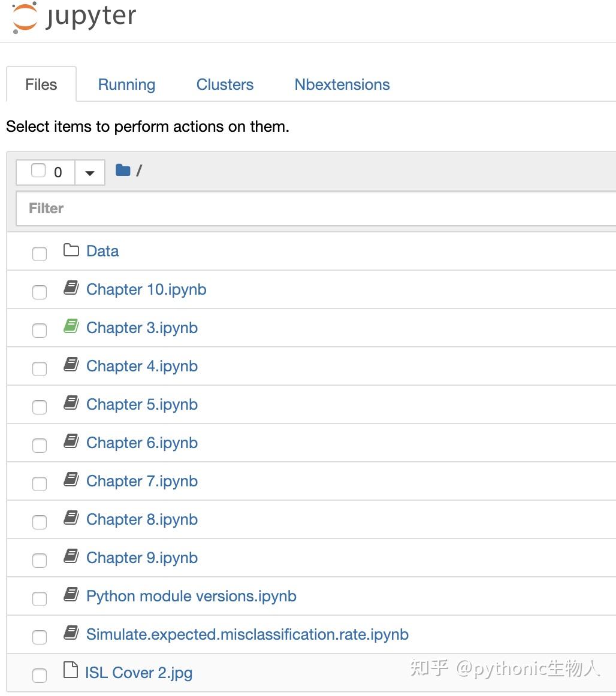Screen dimensions: 616x696
Task: Click the Jupyter logo icon
Action: [25, 17]
